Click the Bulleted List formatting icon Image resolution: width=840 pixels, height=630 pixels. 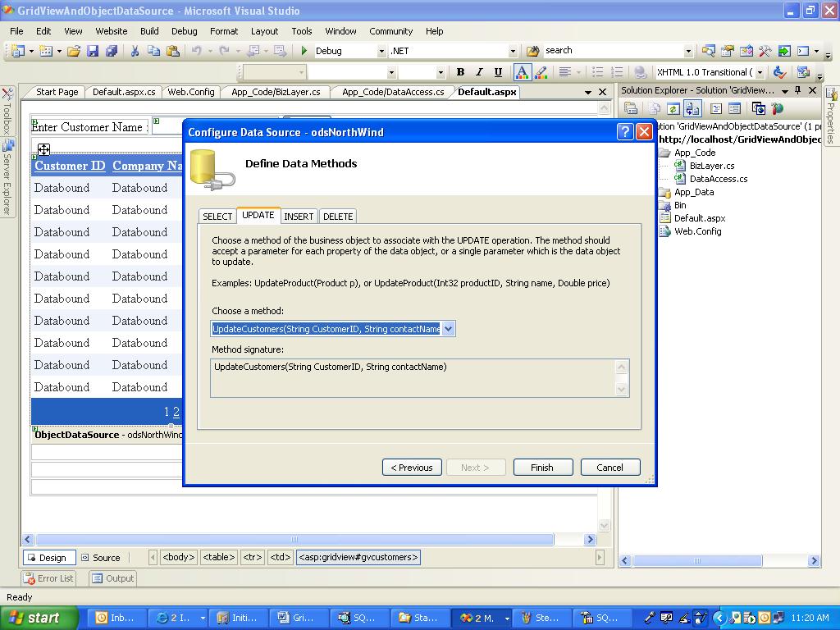[598, 72]
